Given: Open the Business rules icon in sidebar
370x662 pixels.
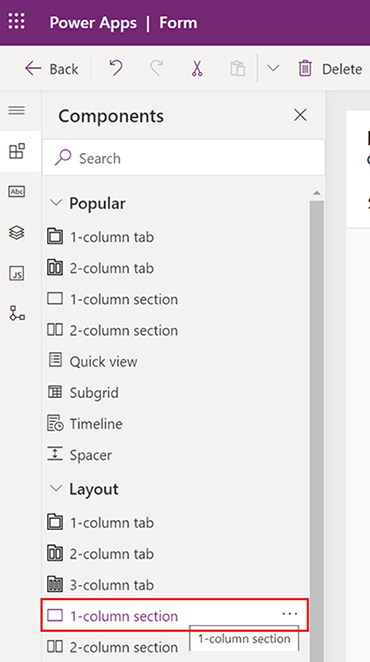Looking at the screenshot, I should [x=17, y=314].
